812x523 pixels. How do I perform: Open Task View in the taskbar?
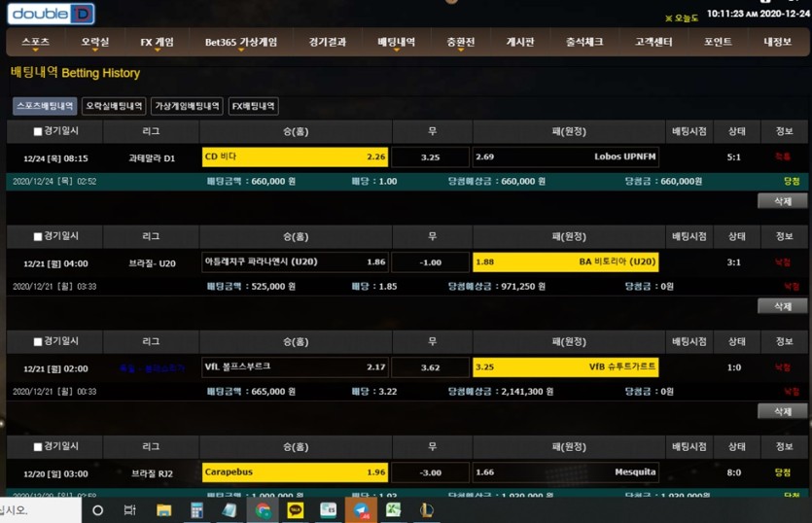(x=130, y=510)
